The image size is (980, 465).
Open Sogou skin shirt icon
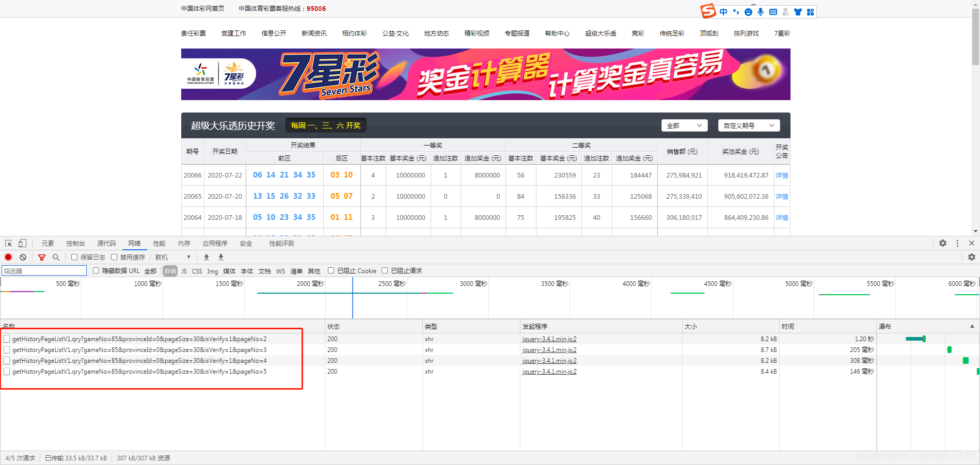tap(798, 12)
